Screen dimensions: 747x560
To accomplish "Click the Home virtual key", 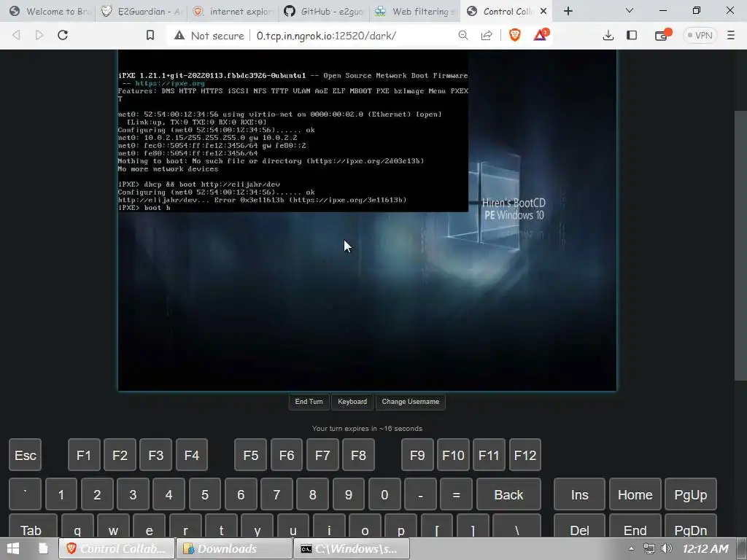I will tap(635, 494).
